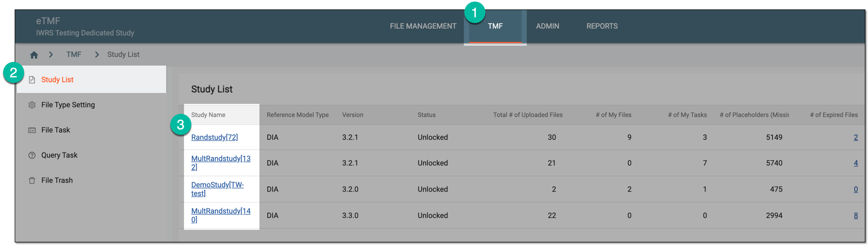This screenshot has width=868, height=245.
Task: Click the TMF breadcrumb link
Action: pyautogui.click(x=74, y=55)
